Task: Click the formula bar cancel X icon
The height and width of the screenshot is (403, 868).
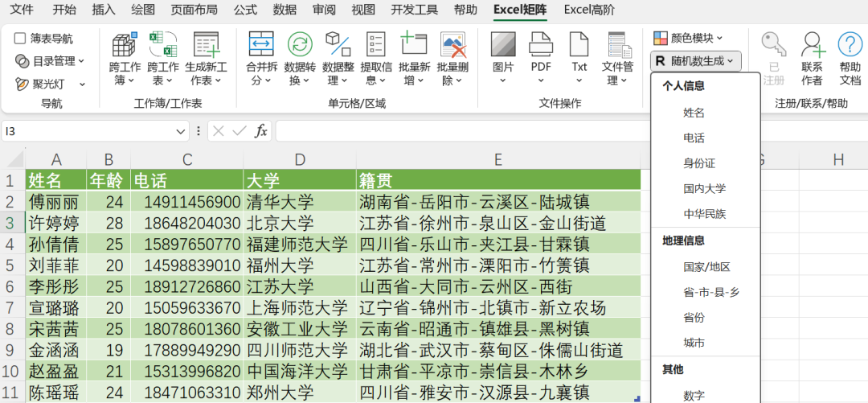Action: 219,131
